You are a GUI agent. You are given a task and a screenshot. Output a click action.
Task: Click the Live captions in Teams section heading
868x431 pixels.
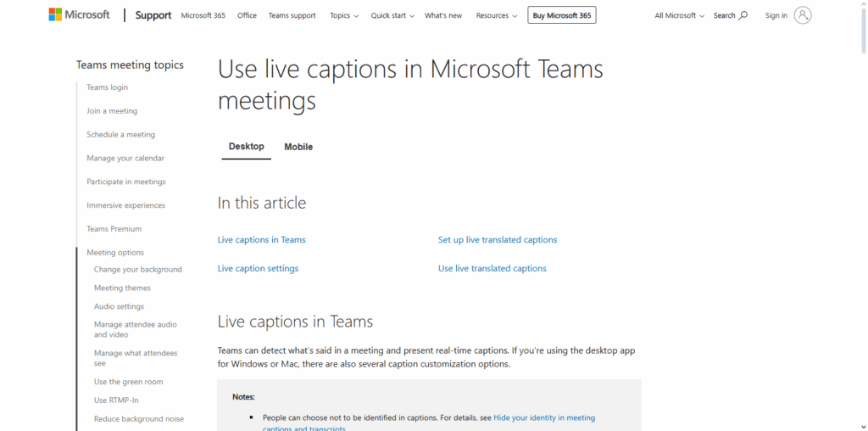[295, 322]
